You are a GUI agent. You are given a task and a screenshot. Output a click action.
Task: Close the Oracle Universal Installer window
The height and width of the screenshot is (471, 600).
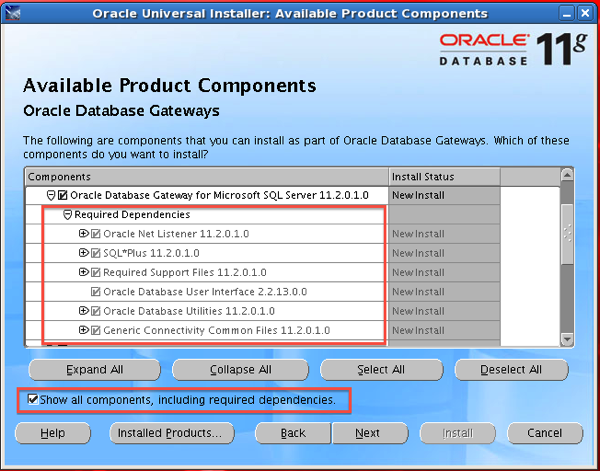[585, 14]
